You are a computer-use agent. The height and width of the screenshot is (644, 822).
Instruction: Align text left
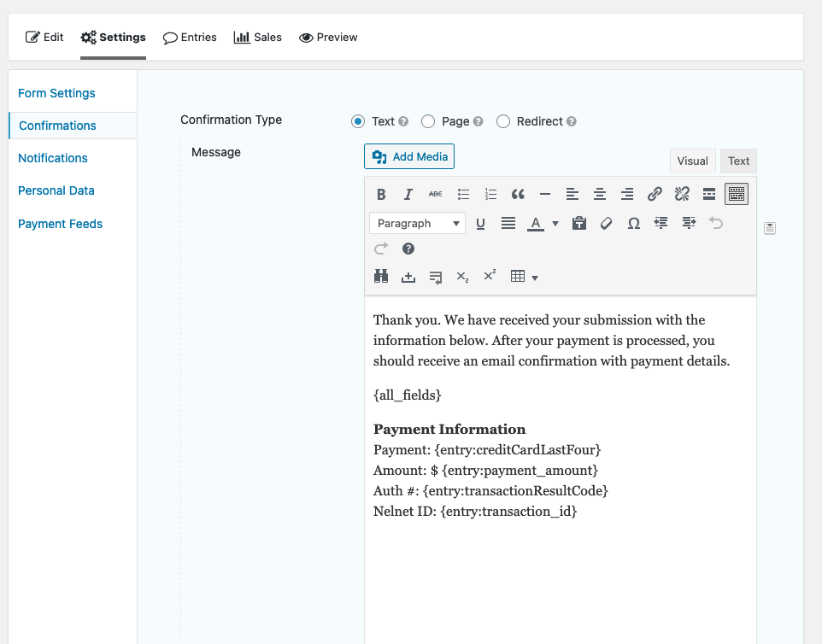(572, 195)
